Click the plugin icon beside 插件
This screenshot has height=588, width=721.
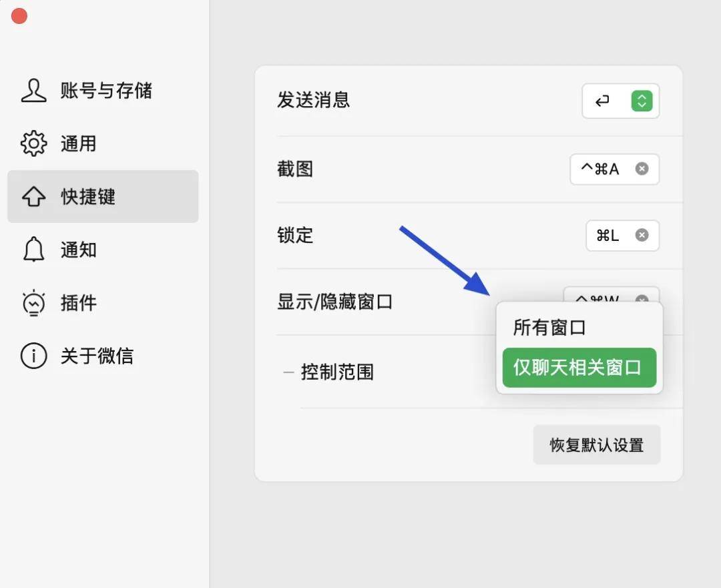click(33, 303)
